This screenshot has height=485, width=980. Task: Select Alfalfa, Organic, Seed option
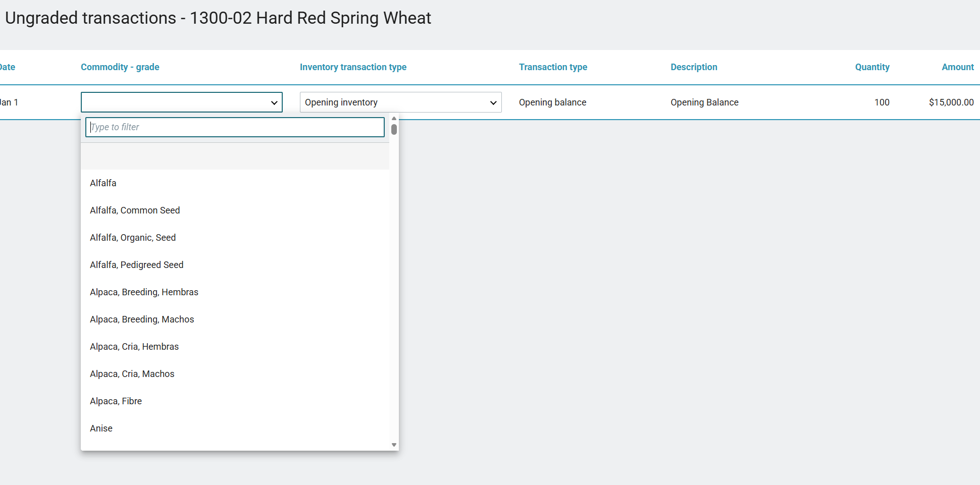pyautogui.click(x=133, y=238)
